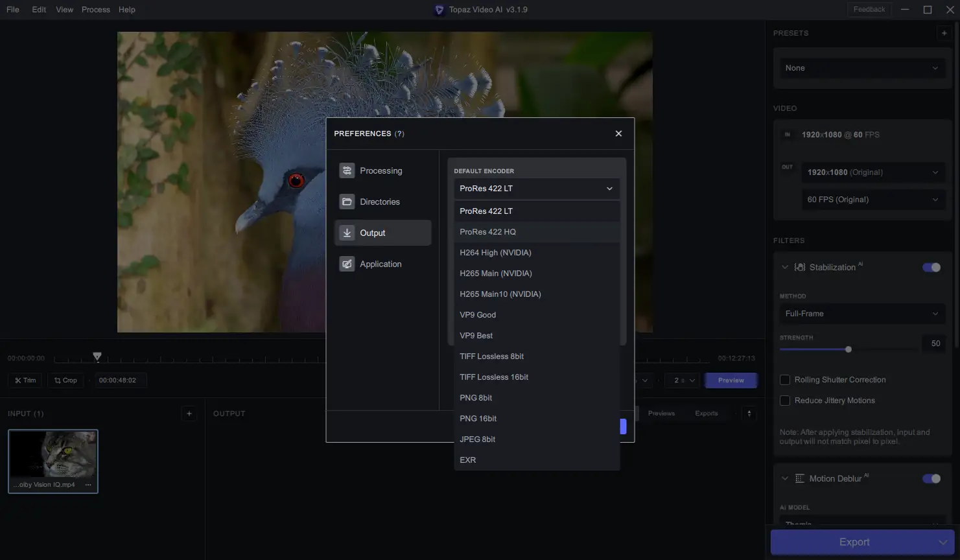The height and width of the screenshot is (560, 960).
Task: Collapse the Stabilization section chevron
Action: [785, 267]
